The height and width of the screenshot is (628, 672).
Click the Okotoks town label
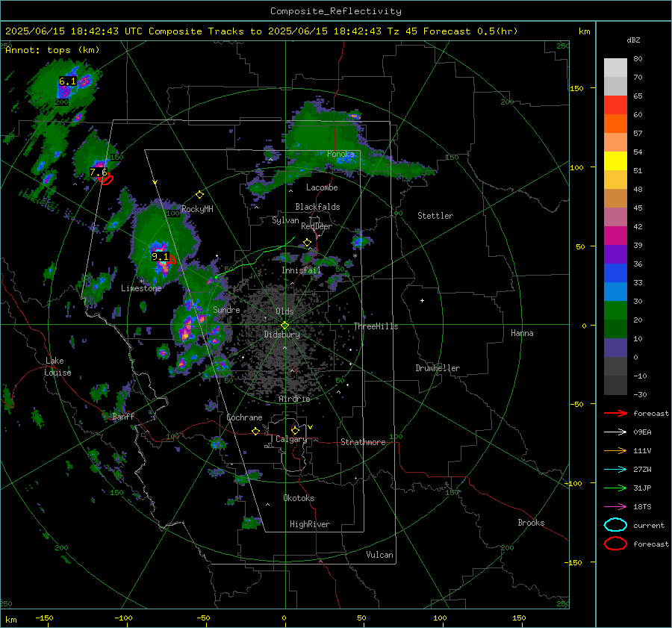point(299,498)
